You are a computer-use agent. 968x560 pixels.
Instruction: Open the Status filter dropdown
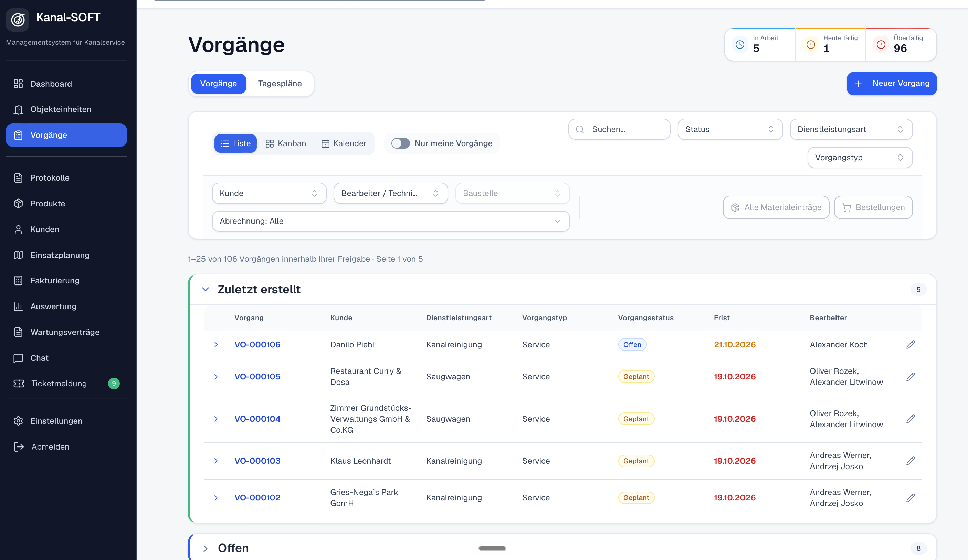(730, 129)
